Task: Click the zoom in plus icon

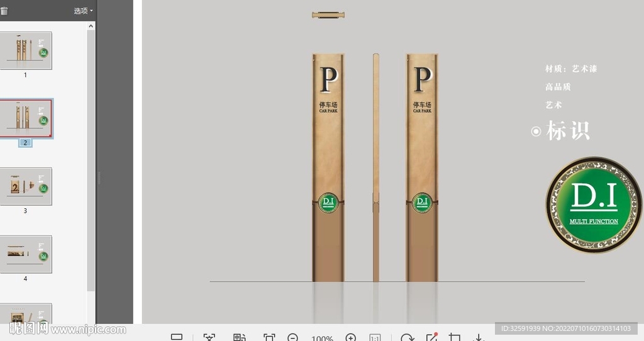Action: (x=351, y=338)
